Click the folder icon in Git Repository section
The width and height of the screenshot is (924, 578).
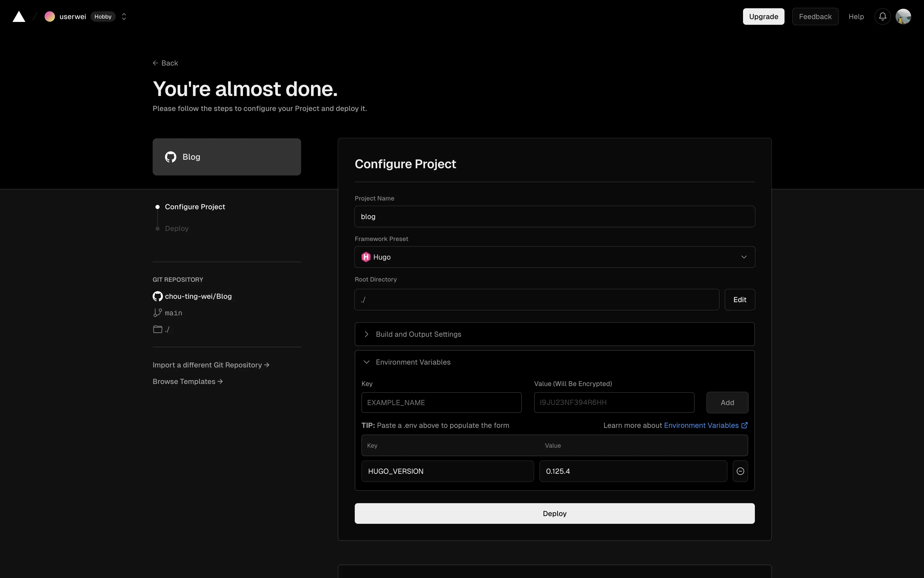click(x=158, y=329)
